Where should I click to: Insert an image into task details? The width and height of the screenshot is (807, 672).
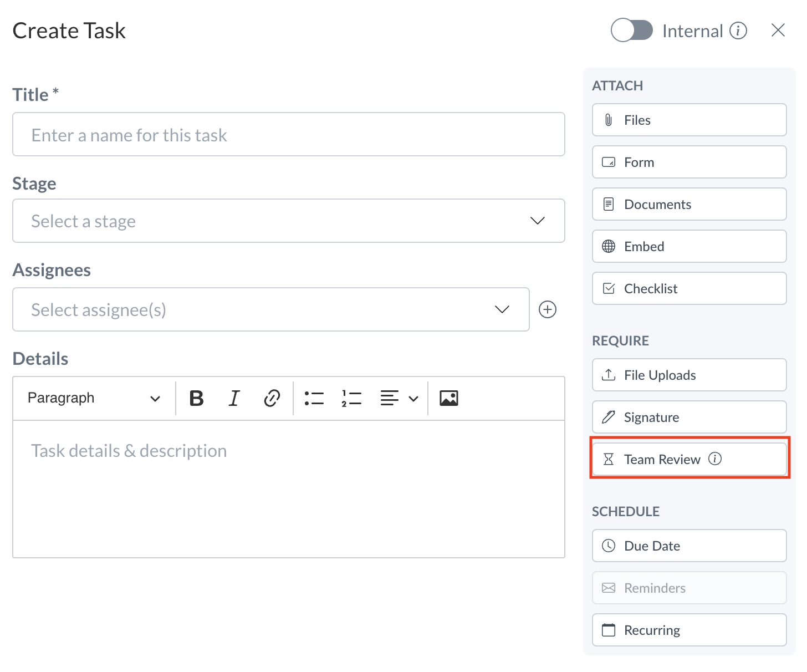pyautogui.click(x=448, y=398)
